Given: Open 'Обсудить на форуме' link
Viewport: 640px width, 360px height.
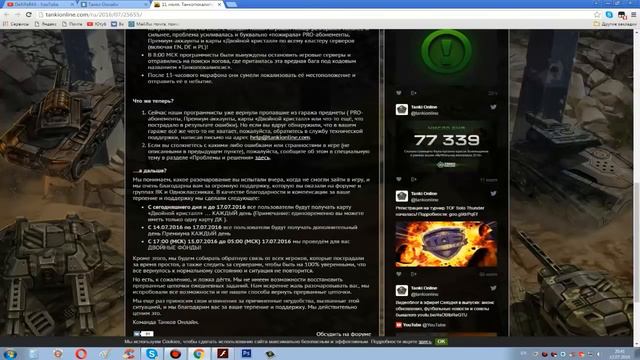Looking at the screenshot, I should click(343, 334).
